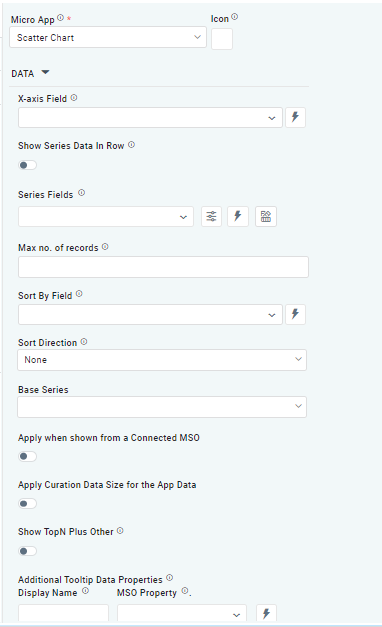Image resolution: width=382 pixels, height=627 pixels.
Task: Open the Base Series dropdown
Action: tap(162, 407)
